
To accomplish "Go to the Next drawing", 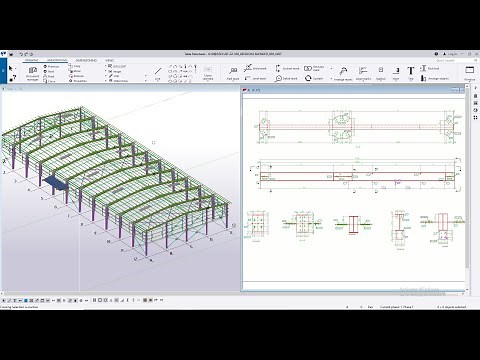I will click(49, 71).
